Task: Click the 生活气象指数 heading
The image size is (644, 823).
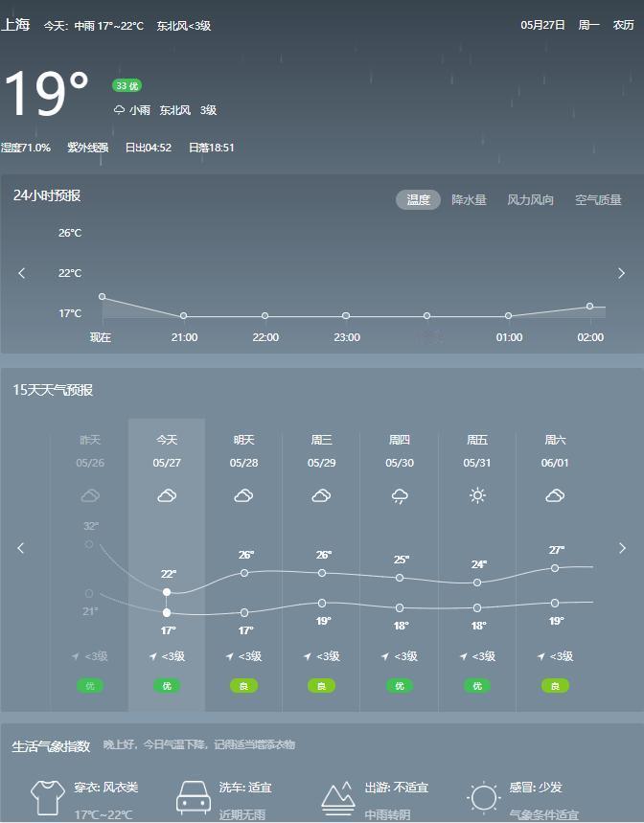Action: 51,745
